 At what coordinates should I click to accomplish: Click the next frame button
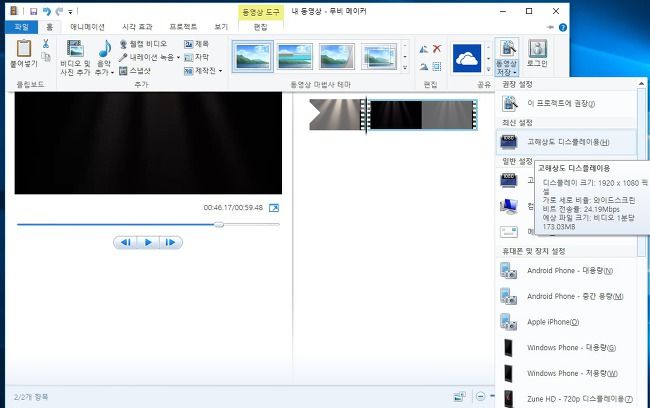click(x=170, y=242)
